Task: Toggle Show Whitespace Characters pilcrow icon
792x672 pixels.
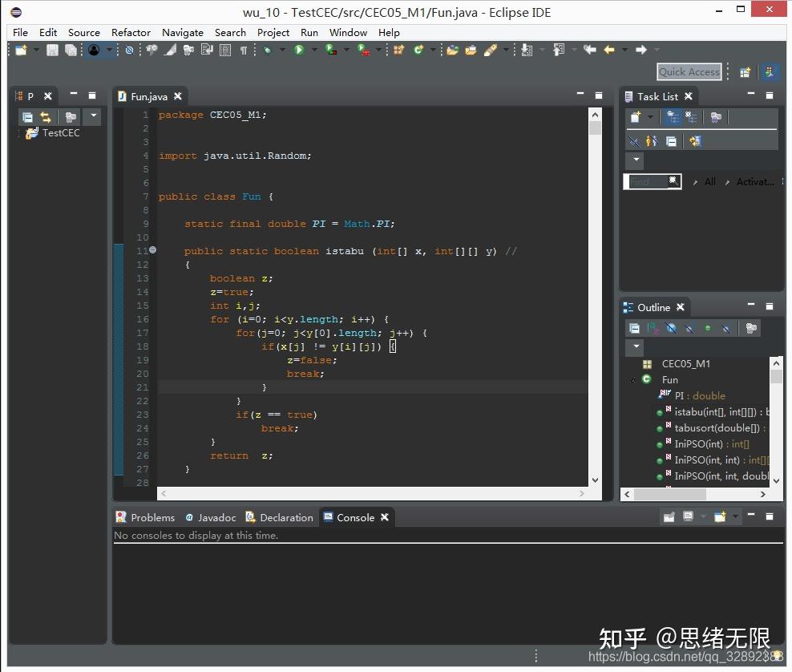Action: (244, 50)
